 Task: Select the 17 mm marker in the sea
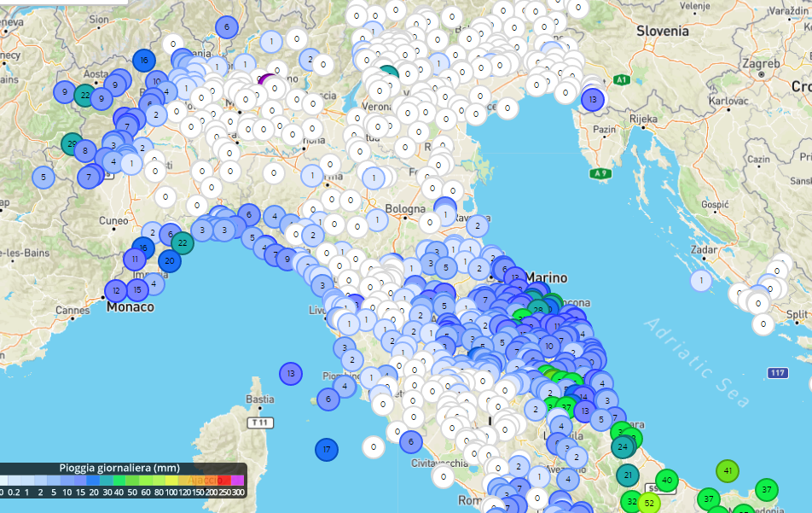click(x=327, y=449)
